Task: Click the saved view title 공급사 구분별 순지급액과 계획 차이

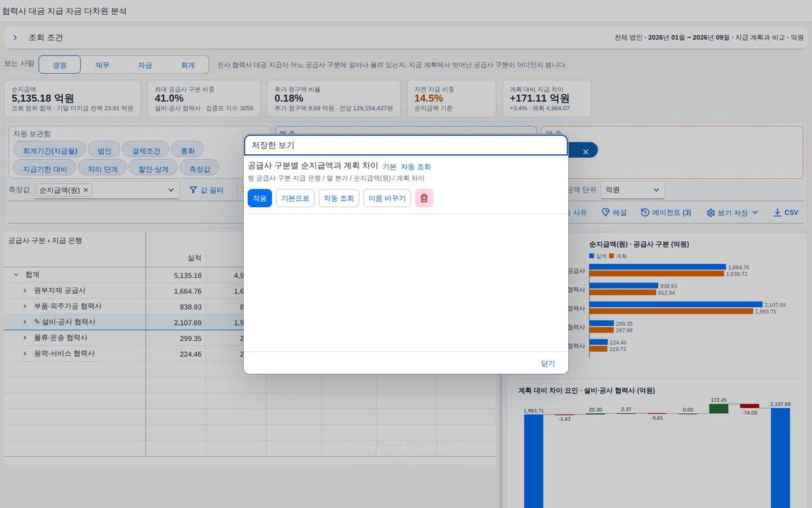Action: click(x=313, y=166)
